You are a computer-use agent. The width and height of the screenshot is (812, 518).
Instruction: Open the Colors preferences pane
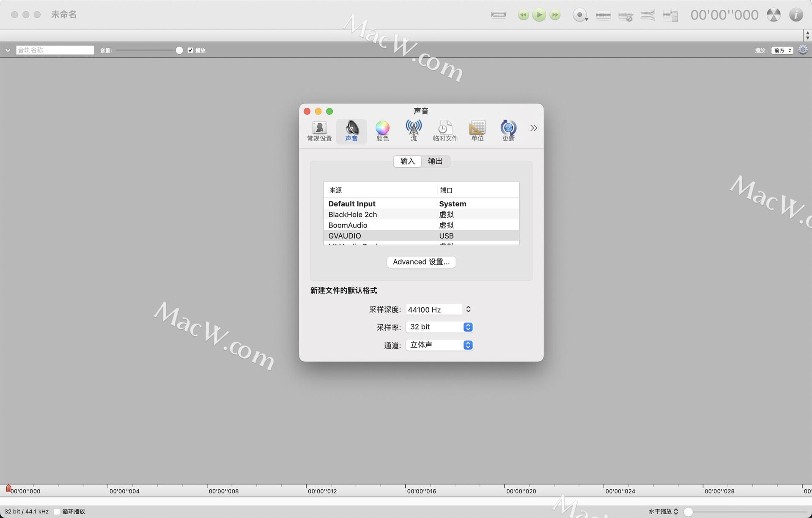[x=382, y=131]
